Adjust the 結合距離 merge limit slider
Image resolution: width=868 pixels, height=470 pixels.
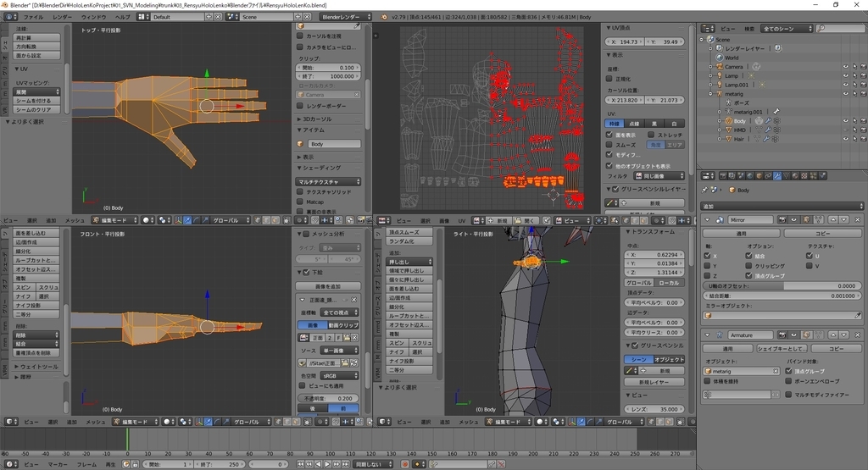pyautogui.click(x=782, y=296)
